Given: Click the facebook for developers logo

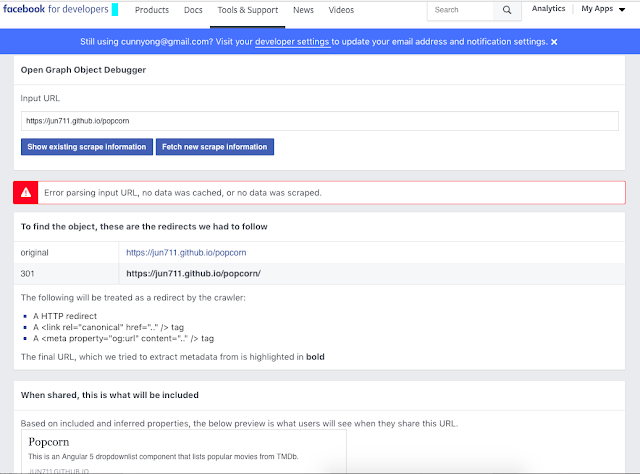Looking at the screenshot, I should pyautogui.click(x=56, y=9).
